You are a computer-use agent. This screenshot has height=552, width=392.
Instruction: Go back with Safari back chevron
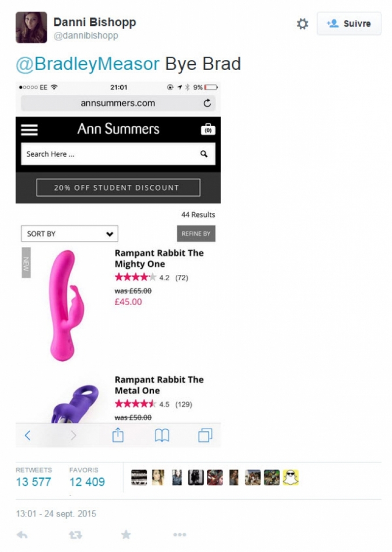click(x=27, y=436)
